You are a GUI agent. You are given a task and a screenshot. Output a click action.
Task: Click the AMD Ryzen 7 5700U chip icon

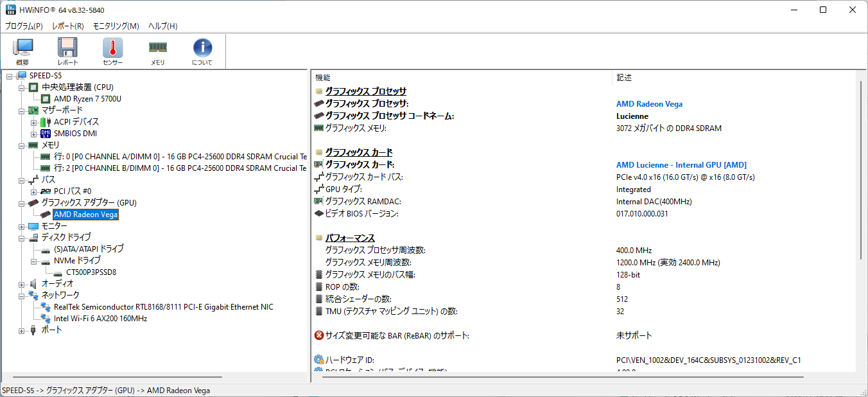(x=46, y=99)
